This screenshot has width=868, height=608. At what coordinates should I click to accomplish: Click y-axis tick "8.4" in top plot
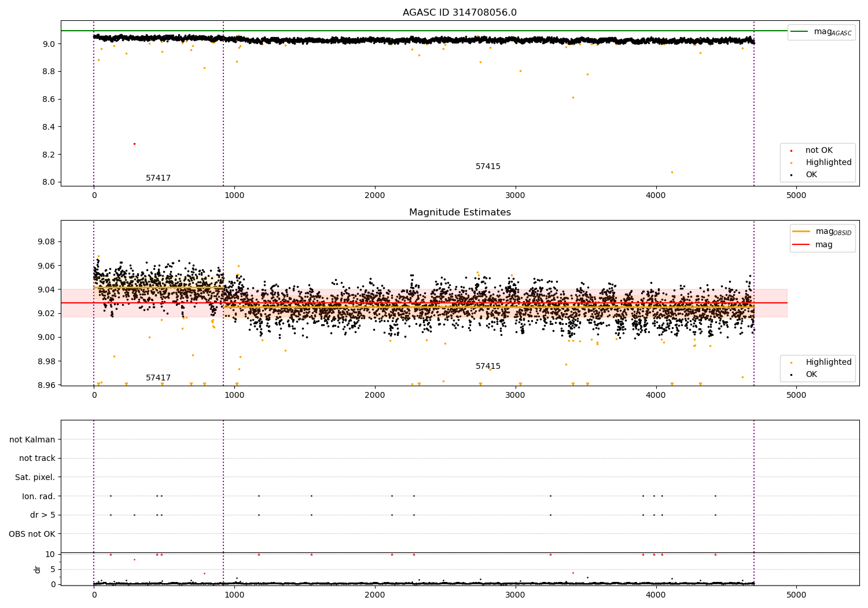tap(49, 127)
